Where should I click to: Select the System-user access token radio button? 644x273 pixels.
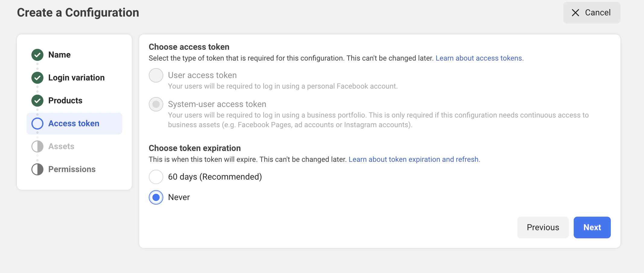pyautogui.click(x=156, y=104)
